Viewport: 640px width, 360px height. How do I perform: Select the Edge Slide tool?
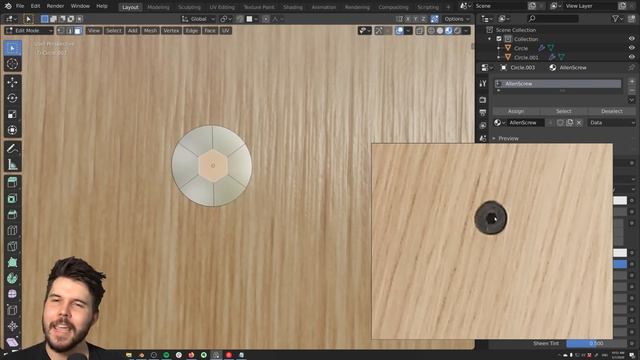(x=12, y=310)
